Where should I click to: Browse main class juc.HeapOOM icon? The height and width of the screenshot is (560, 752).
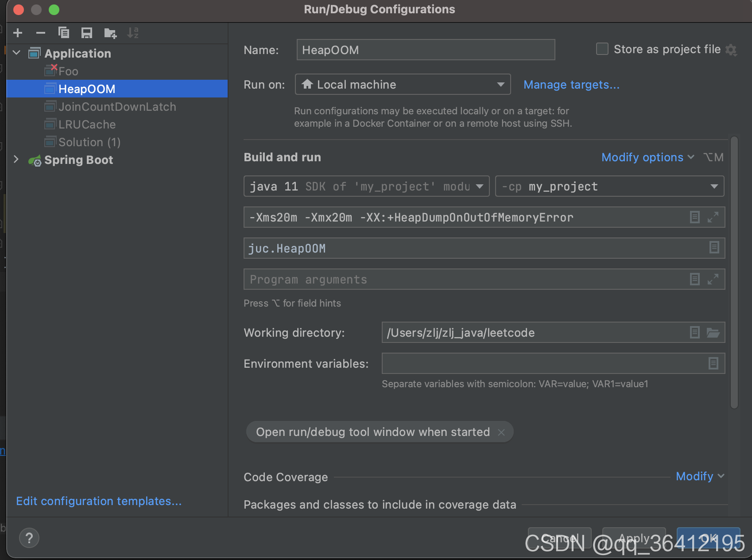714,247
